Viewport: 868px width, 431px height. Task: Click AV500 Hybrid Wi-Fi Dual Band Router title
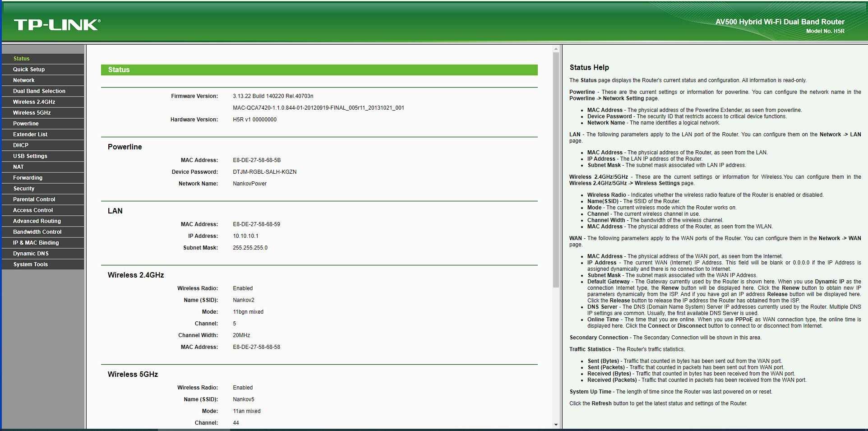(780, 22)
